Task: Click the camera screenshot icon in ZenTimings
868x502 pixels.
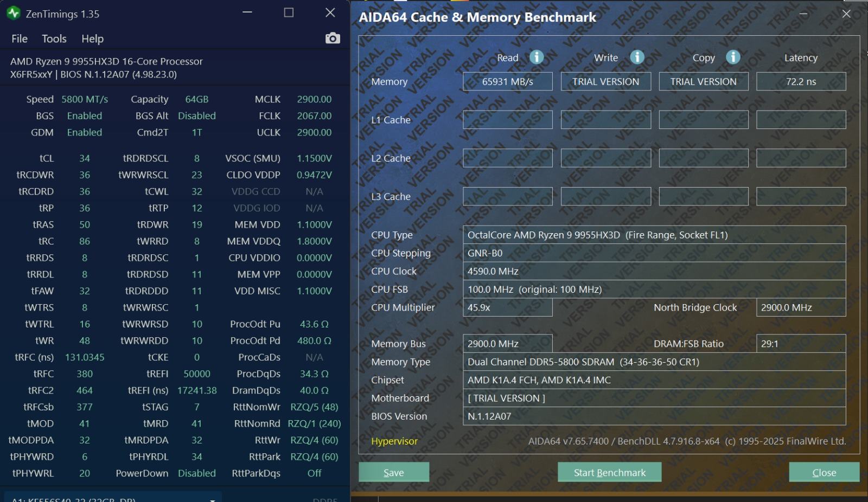Action: click(333, 38)
